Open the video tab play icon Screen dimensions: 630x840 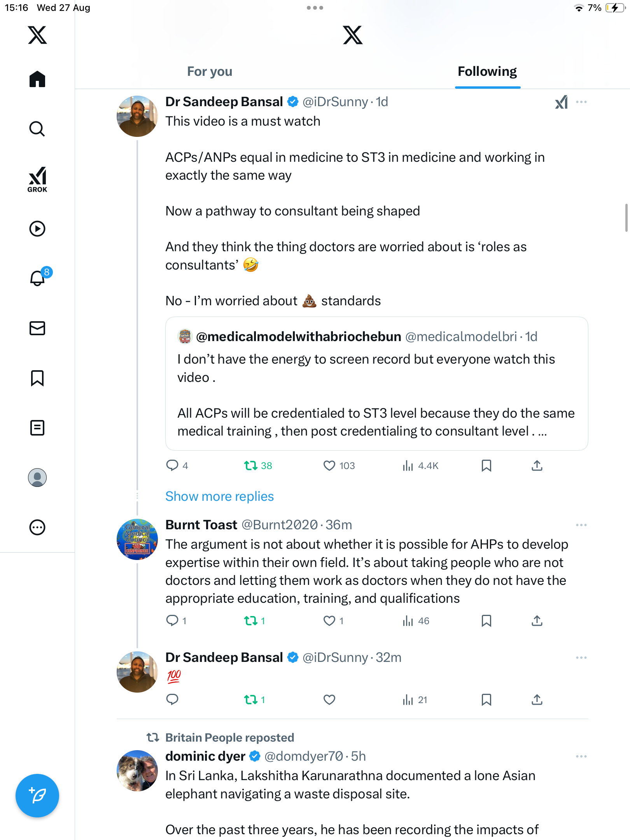[37, 229]
